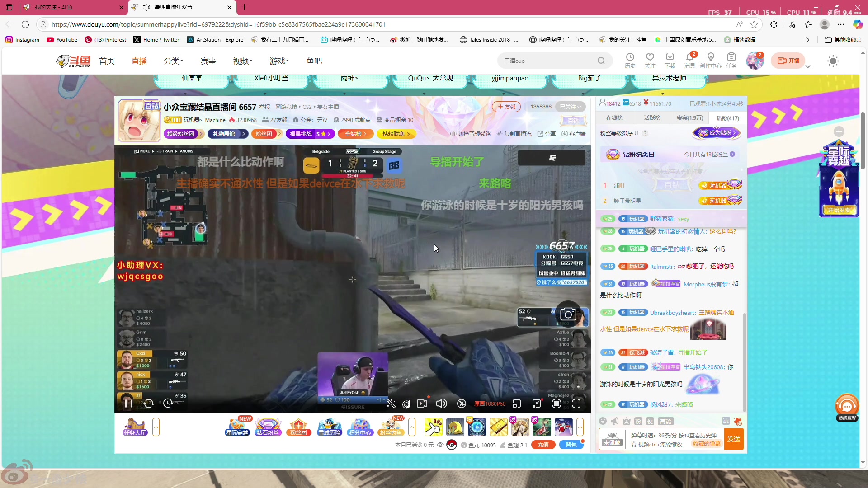Toggle the 滤 chat filter

click(726, 421)
